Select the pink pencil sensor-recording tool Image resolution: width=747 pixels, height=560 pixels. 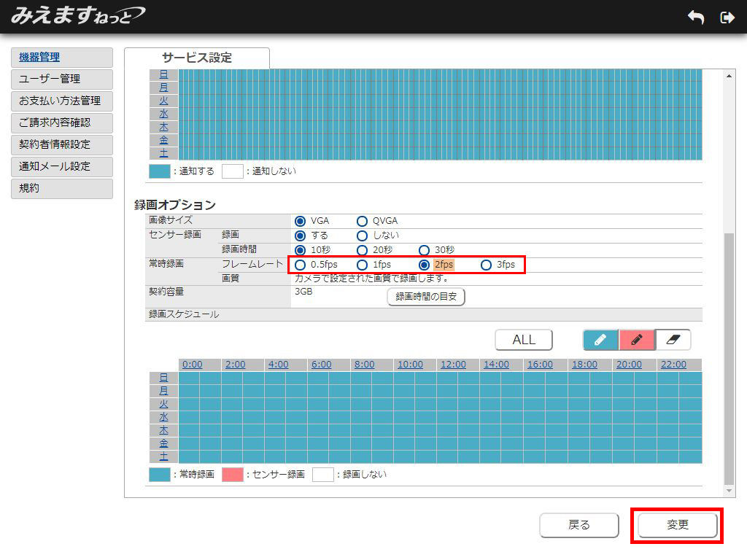click(636, 340)
